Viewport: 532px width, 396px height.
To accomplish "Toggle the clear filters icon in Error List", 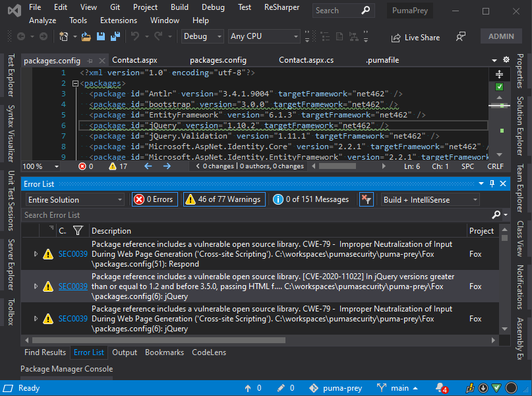I will coord(366,199).
